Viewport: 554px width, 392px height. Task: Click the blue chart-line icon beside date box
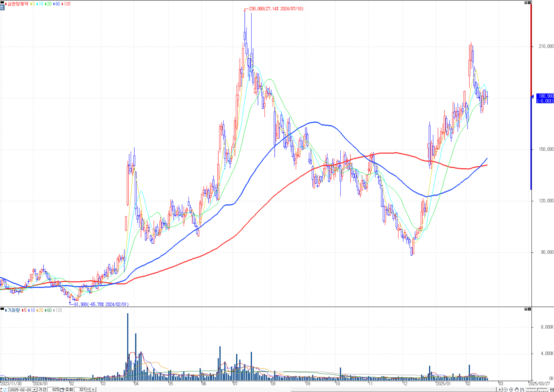(x=6, y=390)
